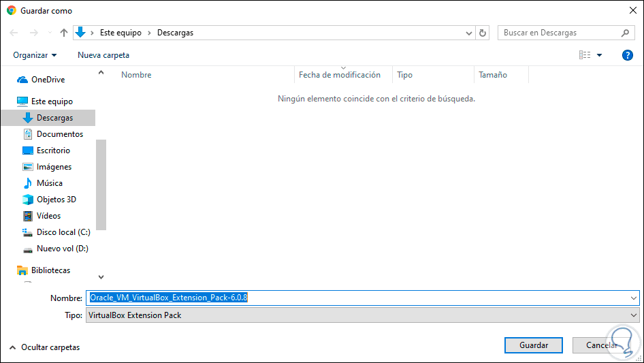
Task: Open help with the question mark icon
Action: [627, 55]
